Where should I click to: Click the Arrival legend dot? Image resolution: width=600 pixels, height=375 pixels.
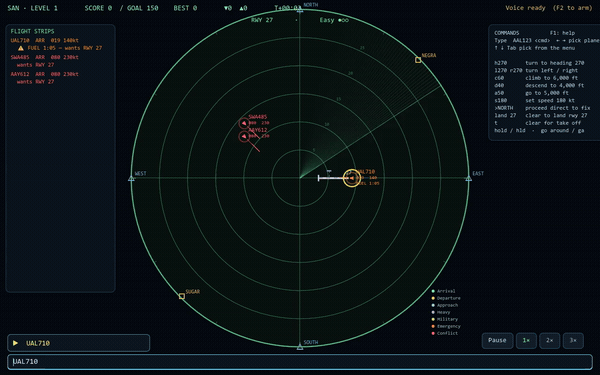(433, 291)
